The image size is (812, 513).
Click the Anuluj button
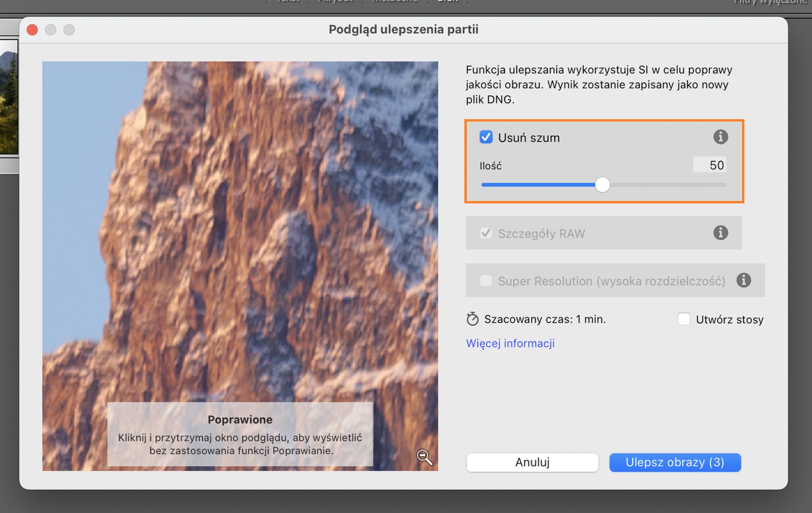click(532, 462)
